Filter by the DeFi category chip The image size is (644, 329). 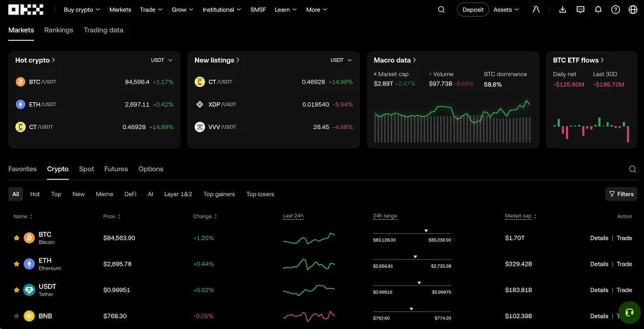130,194
